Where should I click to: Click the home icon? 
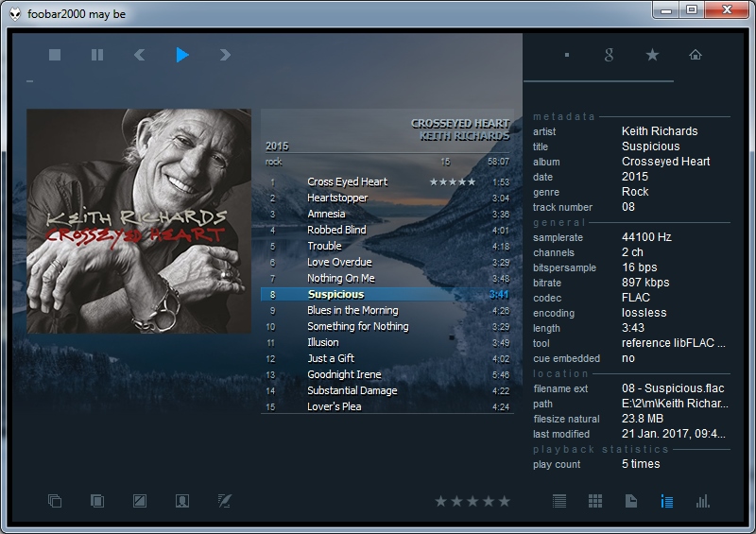tap(696, 55)
